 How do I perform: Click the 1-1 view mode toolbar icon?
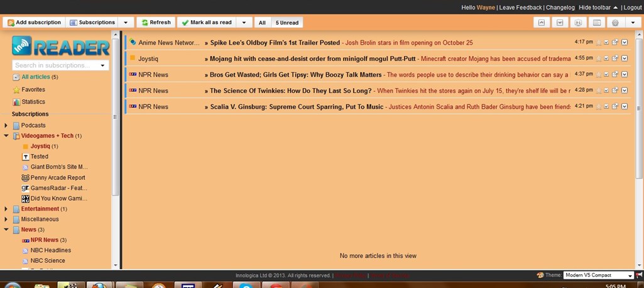578,23
